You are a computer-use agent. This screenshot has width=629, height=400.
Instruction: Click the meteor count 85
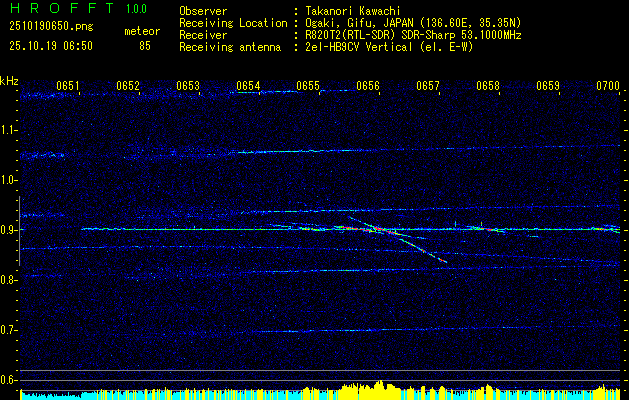pos(145,46)
